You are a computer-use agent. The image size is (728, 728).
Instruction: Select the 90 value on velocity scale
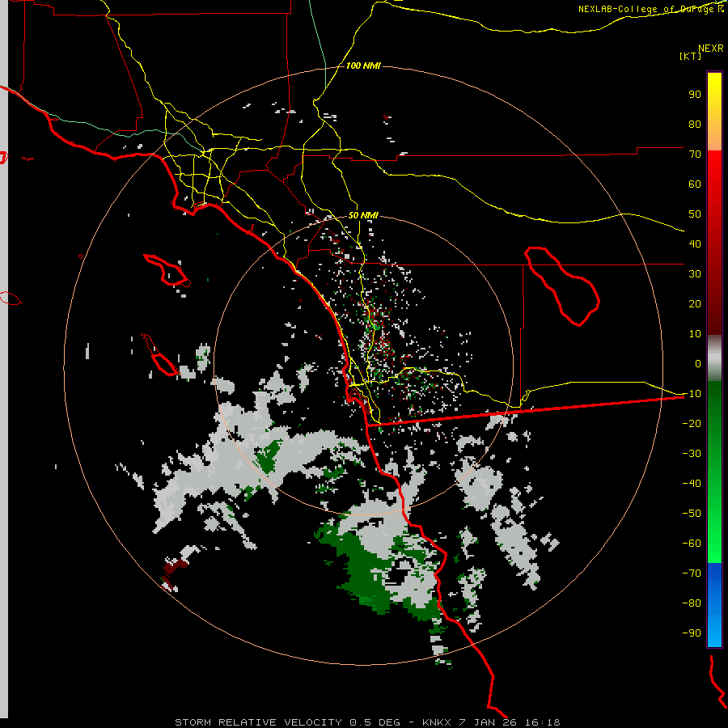pos(695,95)
